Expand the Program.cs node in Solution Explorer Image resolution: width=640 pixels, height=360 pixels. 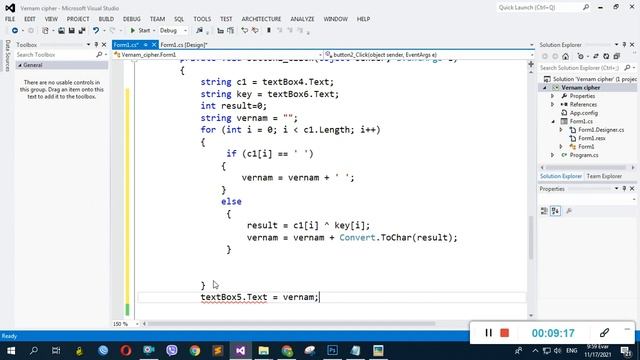pyautogui.click(x=553, y=155)
